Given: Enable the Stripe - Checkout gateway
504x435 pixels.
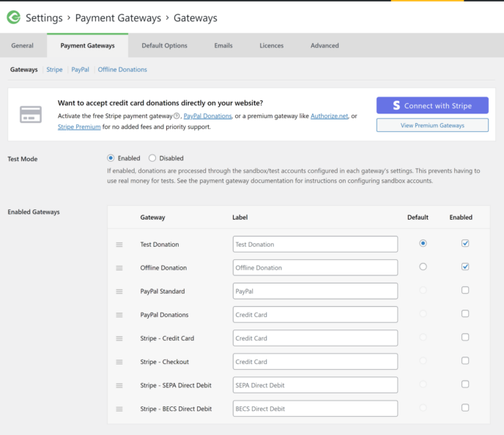Looking at the screenshot, I should [x=465, y=360].
